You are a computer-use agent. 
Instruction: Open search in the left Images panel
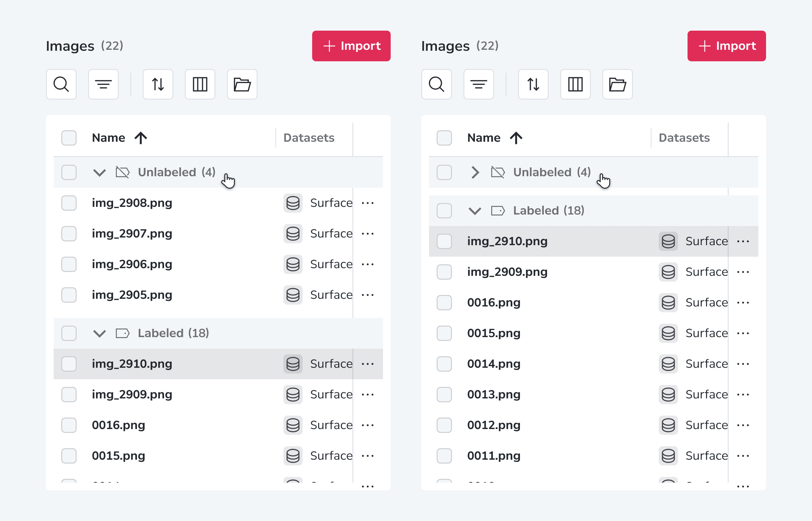(61, 84)
